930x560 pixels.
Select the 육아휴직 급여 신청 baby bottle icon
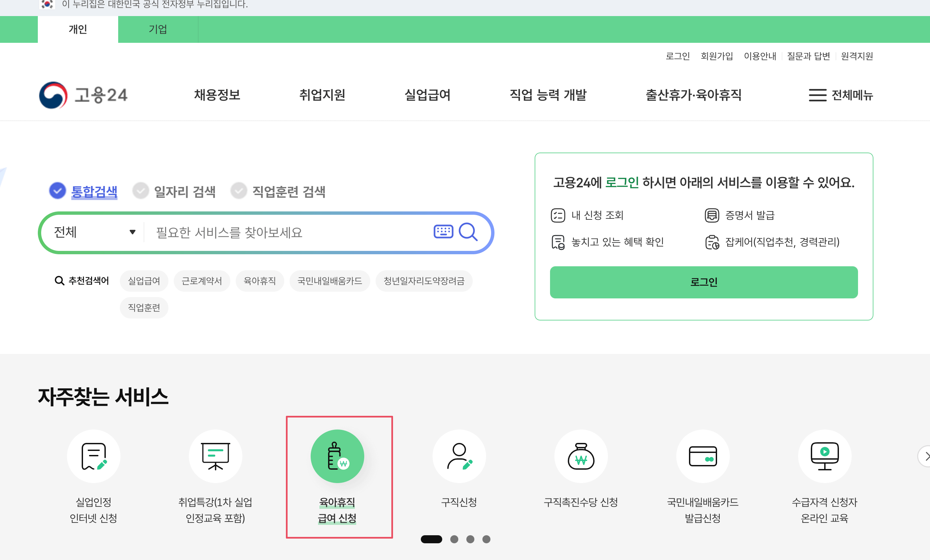coord(337,456)
